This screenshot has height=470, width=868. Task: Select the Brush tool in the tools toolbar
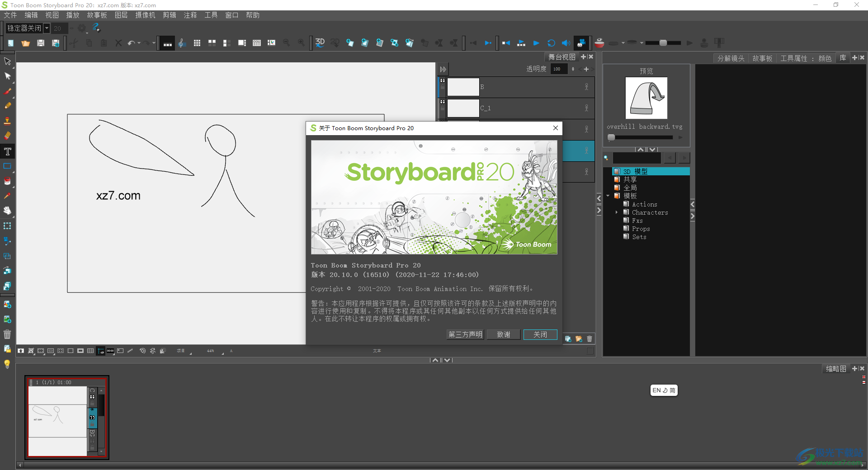(7, 91)
